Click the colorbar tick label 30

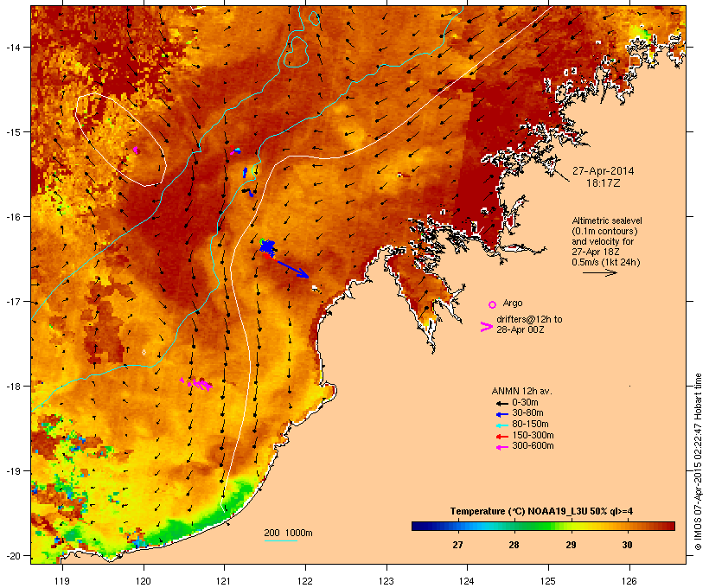click(627, 545)
